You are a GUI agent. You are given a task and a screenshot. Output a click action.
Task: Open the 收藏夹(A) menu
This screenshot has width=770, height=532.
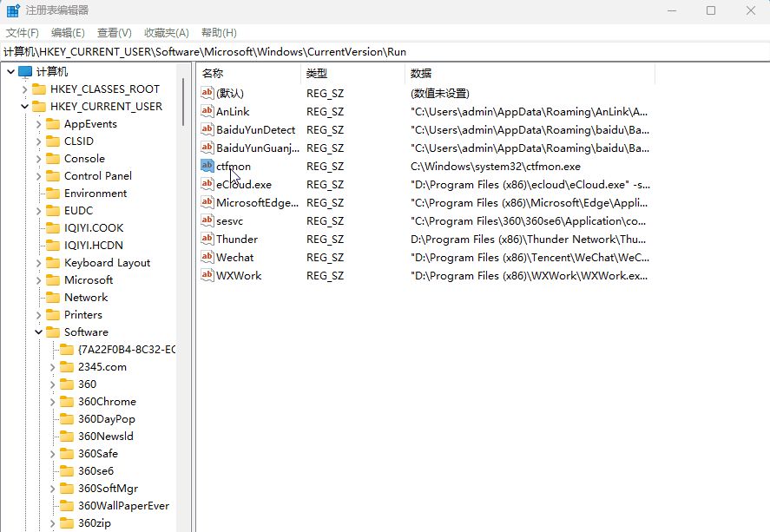pyautogui.click(x=167, y=33)
